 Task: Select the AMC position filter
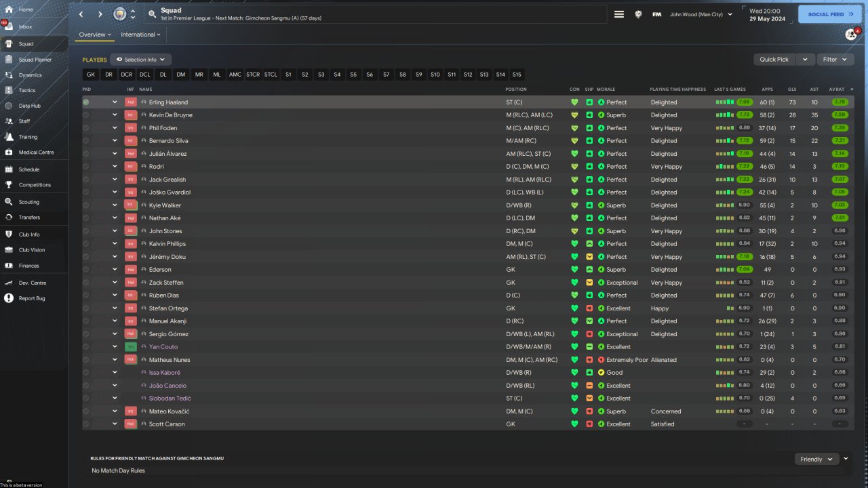(x=235, y=75)
